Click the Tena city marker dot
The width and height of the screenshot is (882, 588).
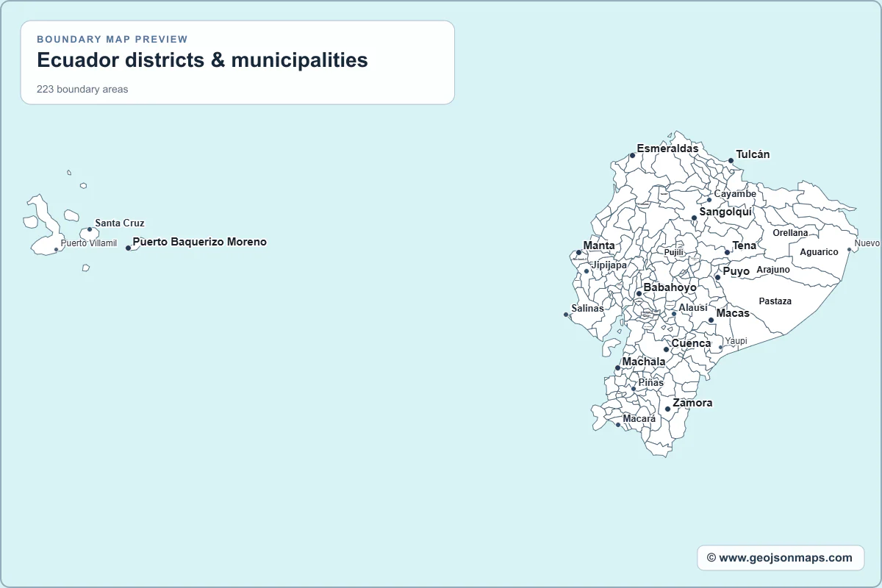click(727, 252)
